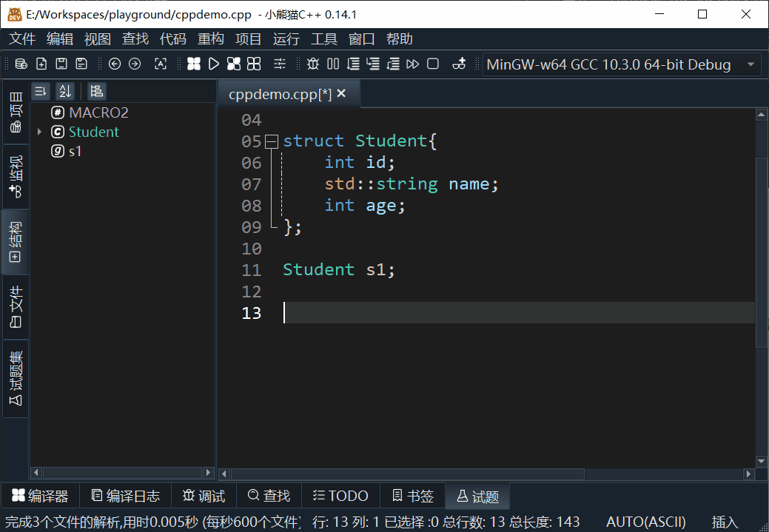Open the 运行 menu
This screenshot has height=532, width=769.
[286, 39]
